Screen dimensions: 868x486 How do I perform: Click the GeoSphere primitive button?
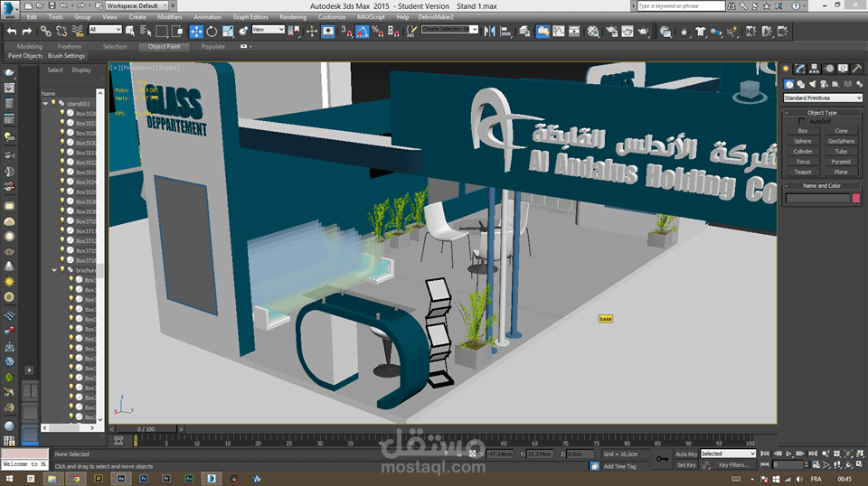841,141
